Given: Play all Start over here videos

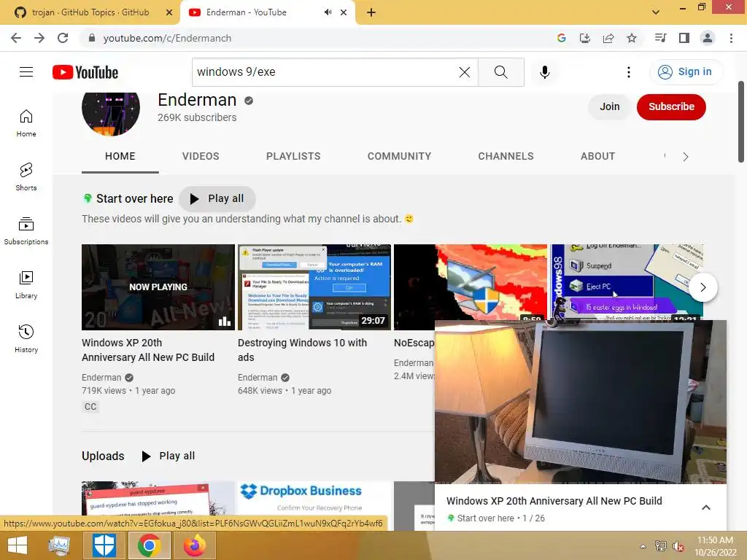Looking at the screenshot, I should click(217, 198).
